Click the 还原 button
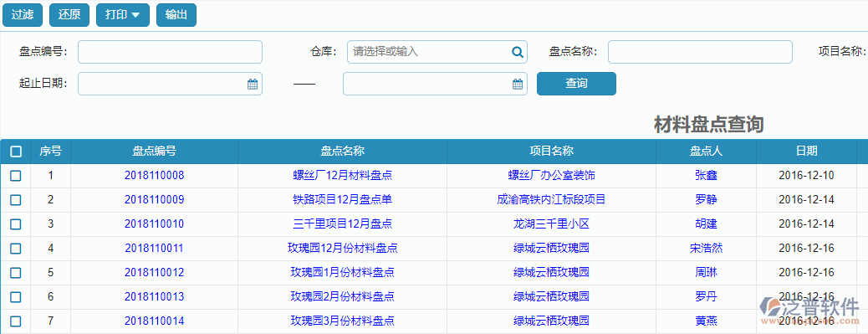Screen dimensions: 868x334 coord(69,15)
